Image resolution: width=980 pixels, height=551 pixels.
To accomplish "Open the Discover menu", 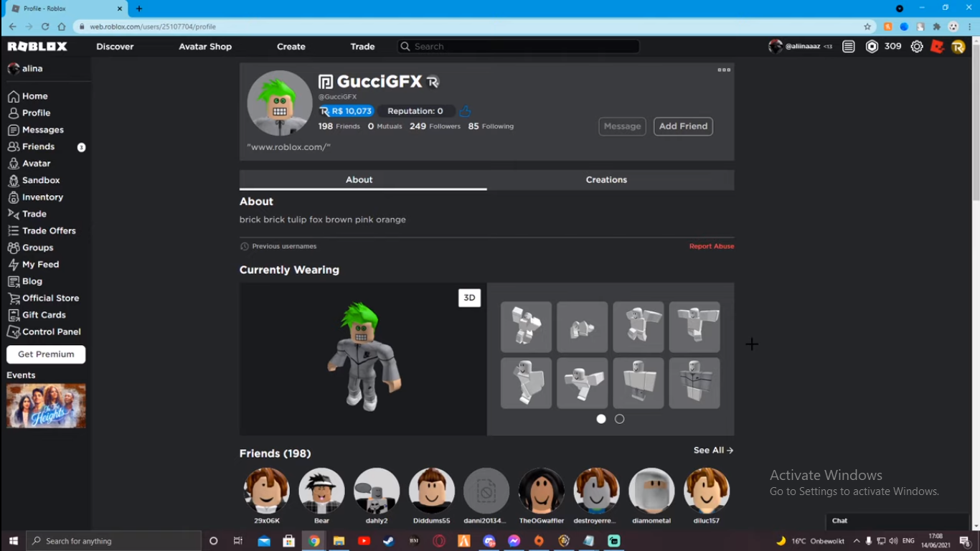I will 115,47.
